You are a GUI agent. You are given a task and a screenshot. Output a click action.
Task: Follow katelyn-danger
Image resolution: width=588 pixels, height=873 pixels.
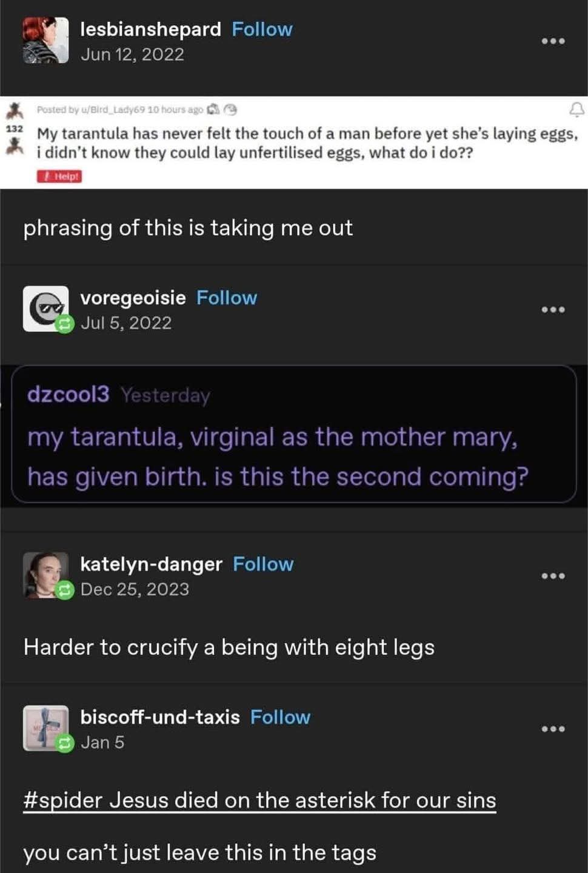[263, 564]
